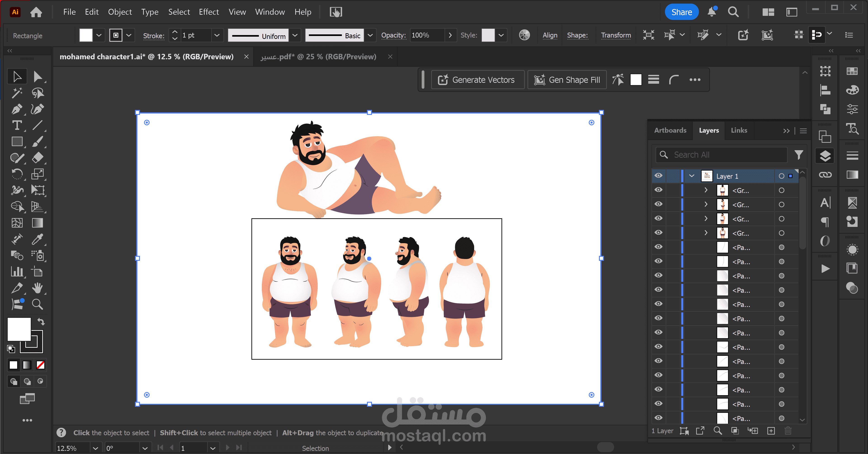The height and width of the screenshot is (454, 868).
Task: Click the Create New Layer icon
Action: click(x=771, y=431)
